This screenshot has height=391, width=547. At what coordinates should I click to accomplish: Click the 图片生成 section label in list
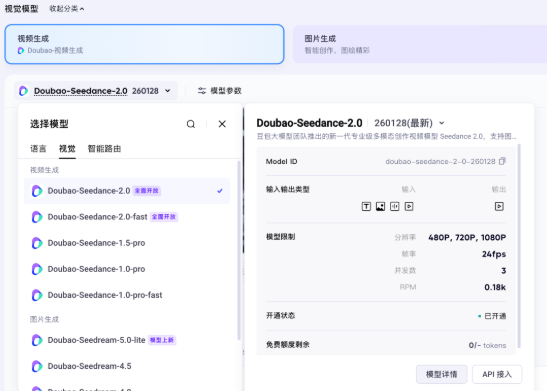pos(44,319)
